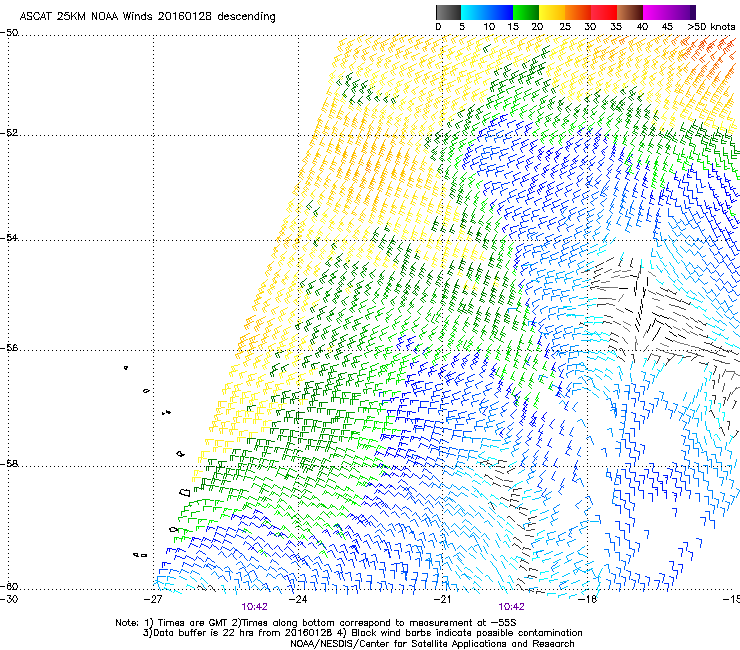740x650 pixels.
Task: Click the '>50 knots' legend label
Action: coord(711,27)
